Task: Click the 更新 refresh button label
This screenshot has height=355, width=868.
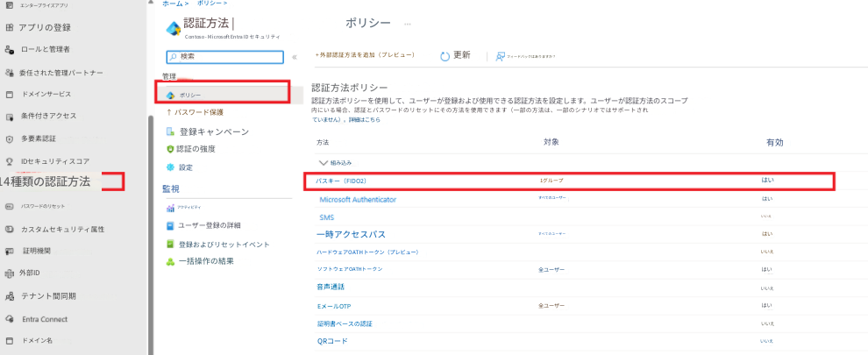Action: pos(462,55)
